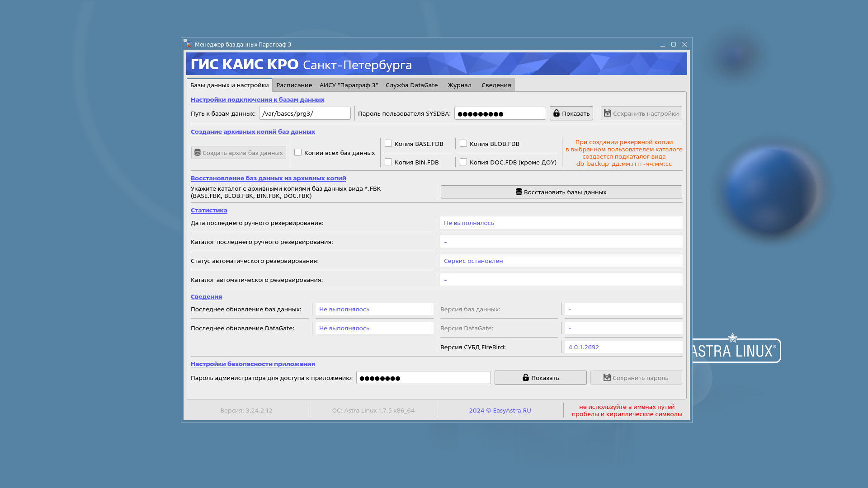The image size is (868, 488).
Task: Minimize the Менеджер баз данных window
Action: 663,44
